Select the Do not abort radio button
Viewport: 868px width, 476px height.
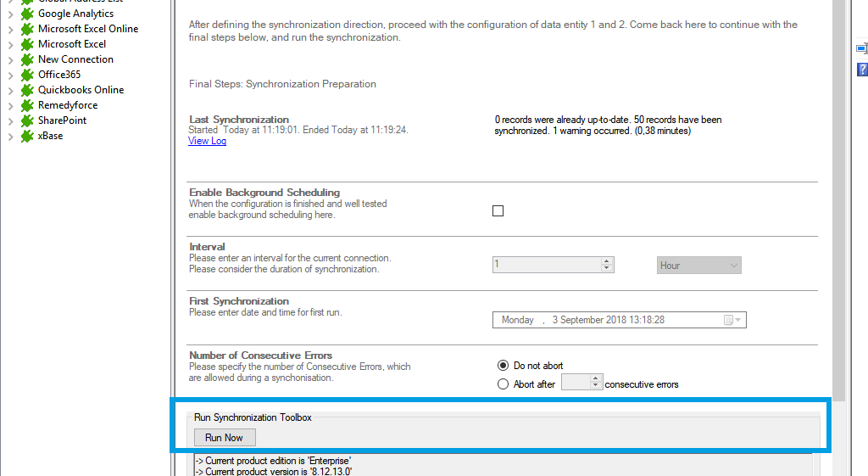click(x=503, y=366)
